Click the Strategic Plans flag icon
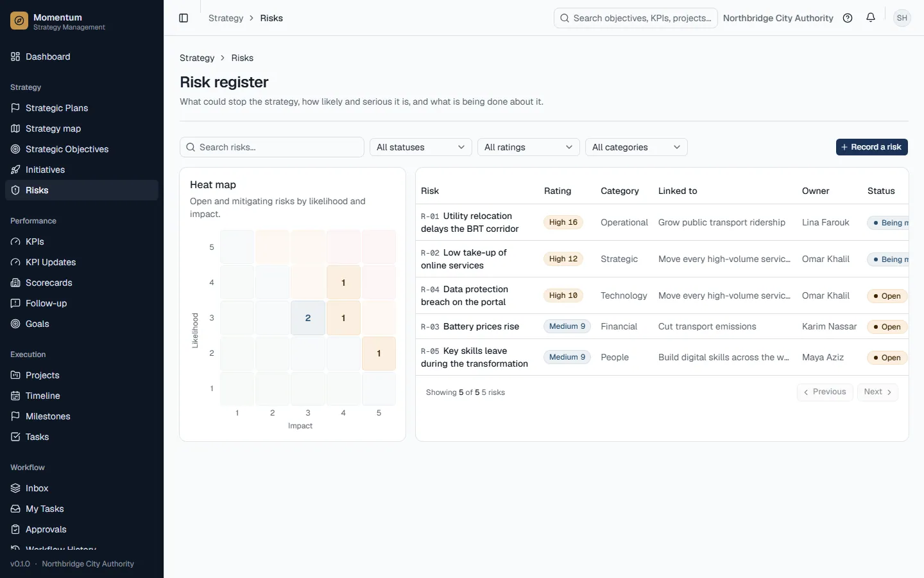Image resolution: width=924 pixels, height=578 pixels. pos(15,108)
